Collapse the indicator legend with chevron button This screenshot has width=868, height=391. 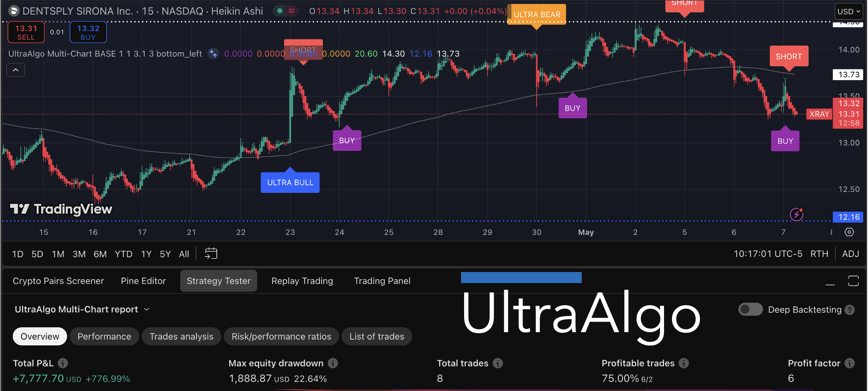tap(15, 70)
